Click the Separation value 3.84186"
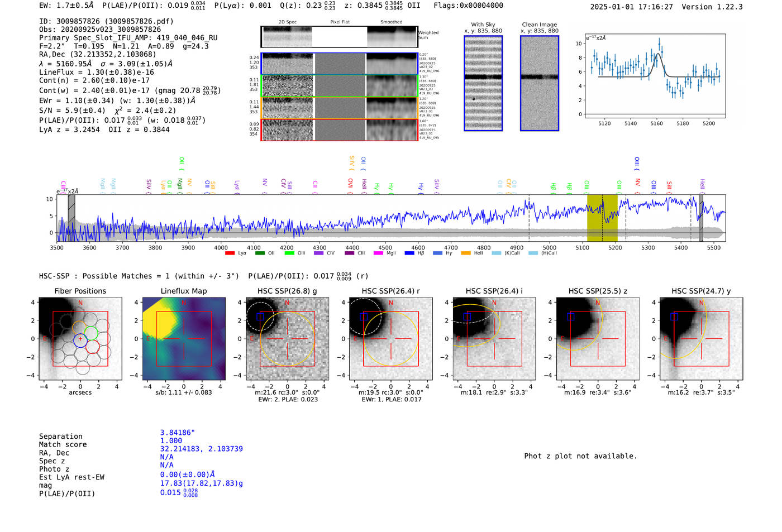Viewport: 782px width, 532px height. point(178,433)
